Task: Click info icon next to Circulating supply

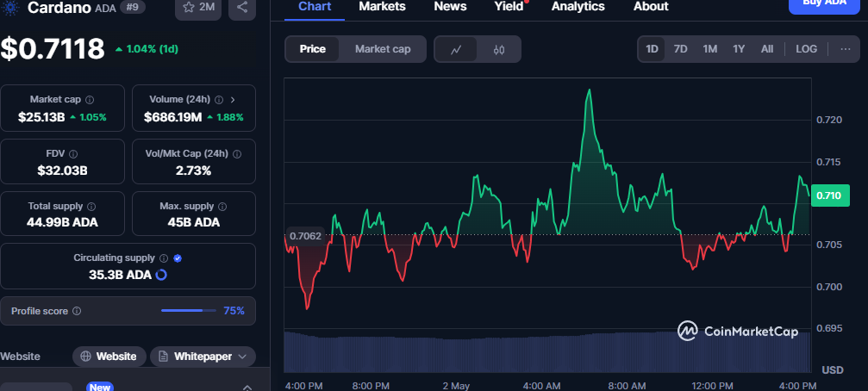Action: point(163,258)
